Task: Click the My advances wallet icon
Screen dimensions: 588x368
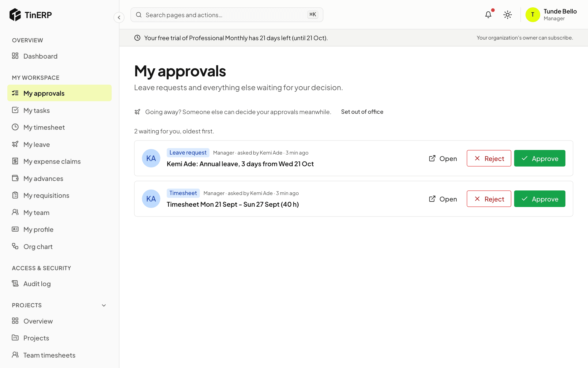Action: pos(15,178)
